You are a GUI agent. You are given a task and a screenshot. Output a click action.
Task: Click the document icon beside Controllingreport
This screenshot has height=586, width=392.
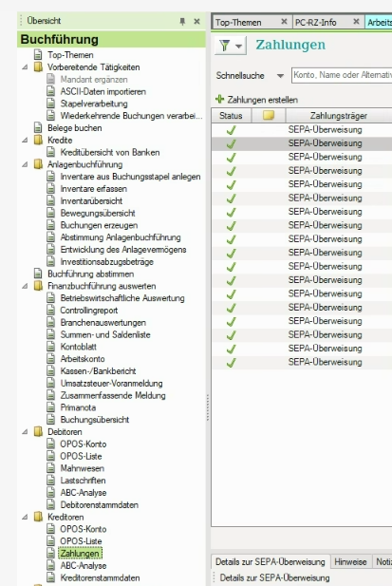50,311
